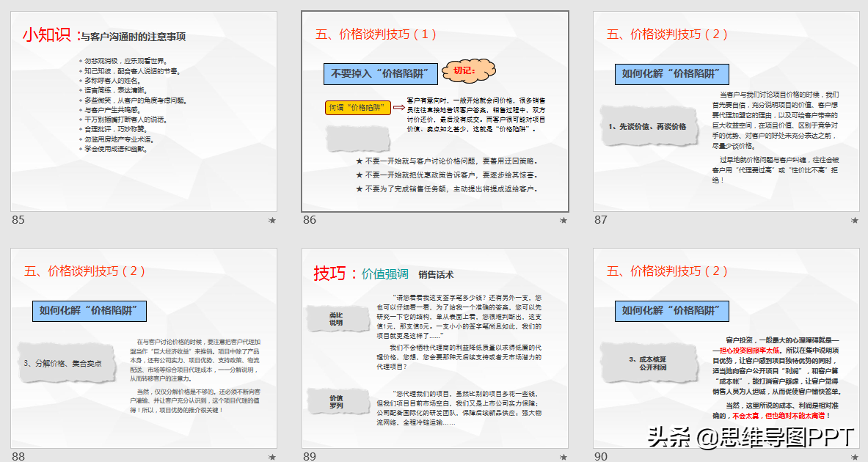Select slide 85 thumbnail titled 小知识
868x462 pixels.
(144, 111)
